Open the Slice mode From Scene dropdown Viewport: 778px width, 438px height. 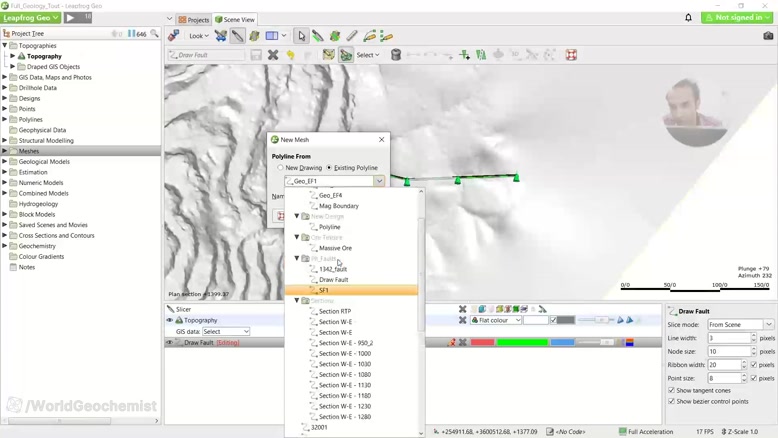click(741, 324)
